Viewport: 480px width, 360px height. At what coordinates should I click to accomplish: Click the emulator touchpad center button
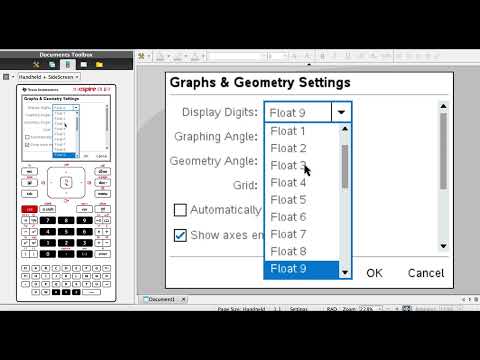click(66, 182)
